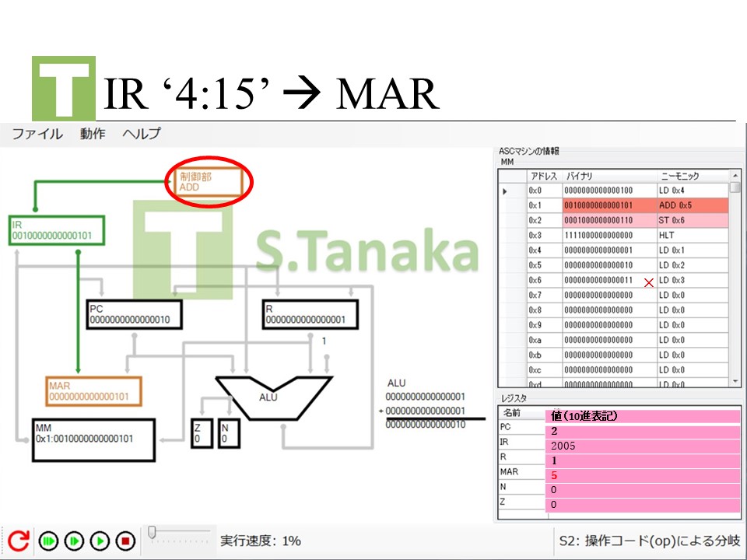Image resolution: width=747 pixels, height=560 pixels.
Task: Click the red stop button
Action: point(126,541)
